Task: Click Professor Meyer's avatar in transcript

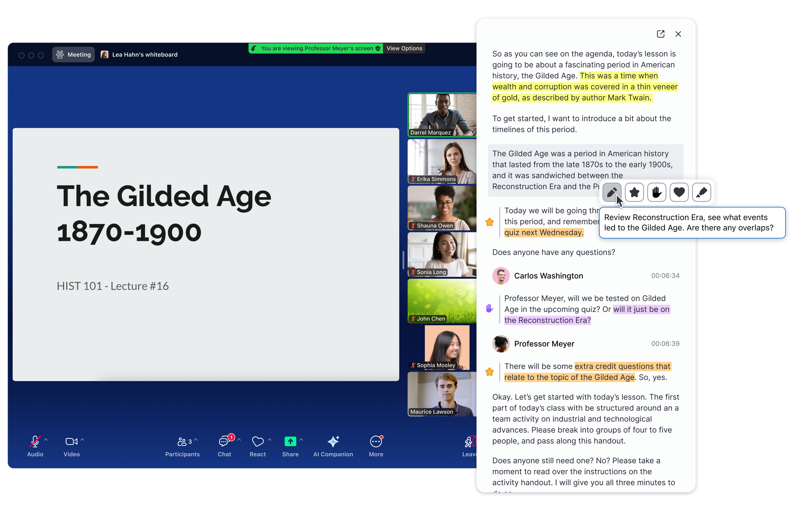Action: click(x=501, y=344)
